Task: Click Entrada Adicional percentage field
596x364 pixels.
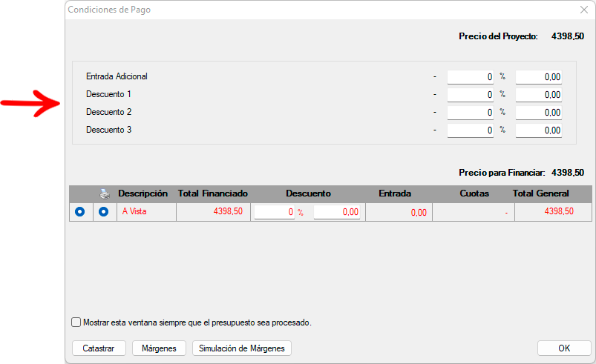Action: 470,77
